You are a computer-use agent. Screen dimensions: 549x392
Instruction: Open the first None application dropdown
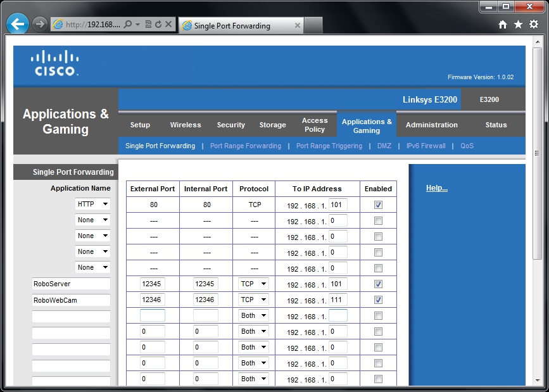[x=92, y=220]
